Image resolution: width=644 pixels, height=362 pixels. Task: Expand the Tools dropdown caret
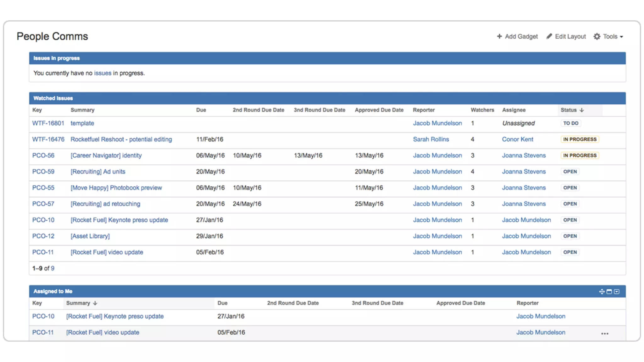(x=621, y=37)
